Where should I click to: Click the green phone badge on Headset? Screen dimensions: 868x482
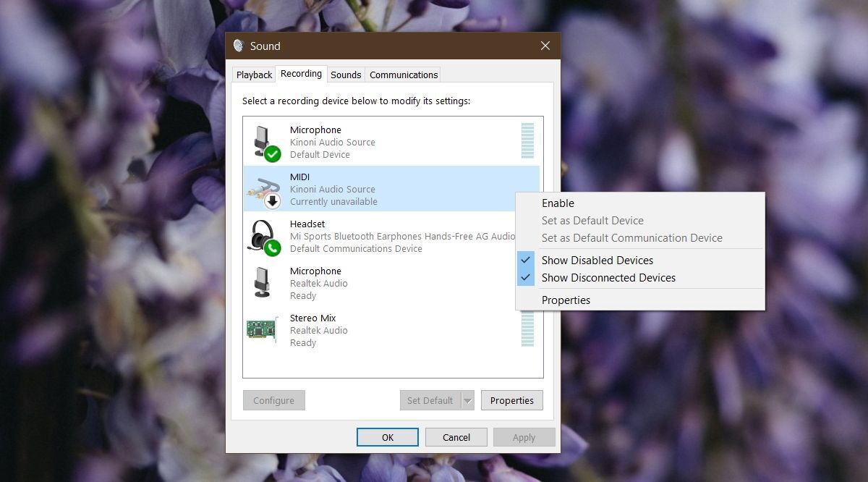(271, 248)
